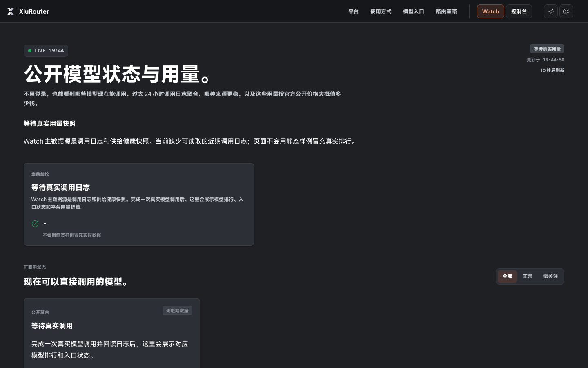Click the 等待真实调用 card title

[x=52, y=326]
